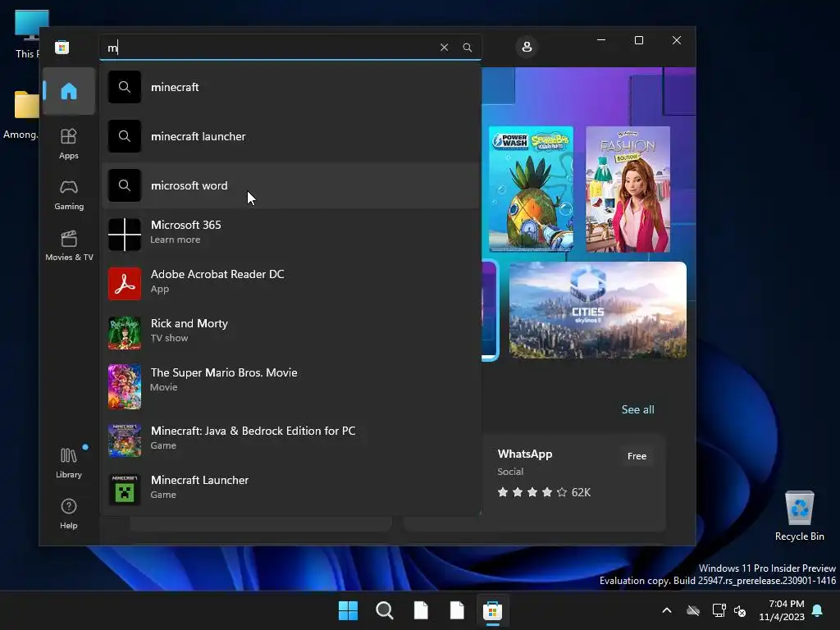Minimize the Microsoft Store window
Screen dimensions: 840x630
pyautogui.click(x=601, y=40)
